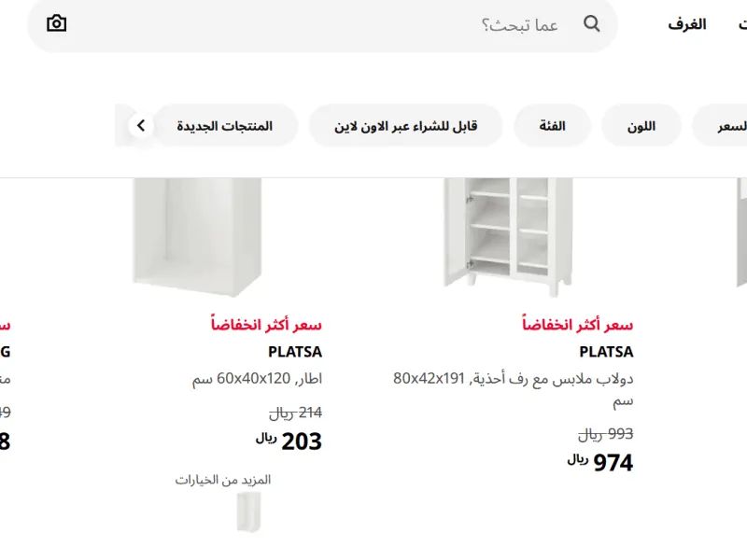Open the partially visible menu item right of الغرف
This screenshot has height=560, width=747.
point(742,24)
